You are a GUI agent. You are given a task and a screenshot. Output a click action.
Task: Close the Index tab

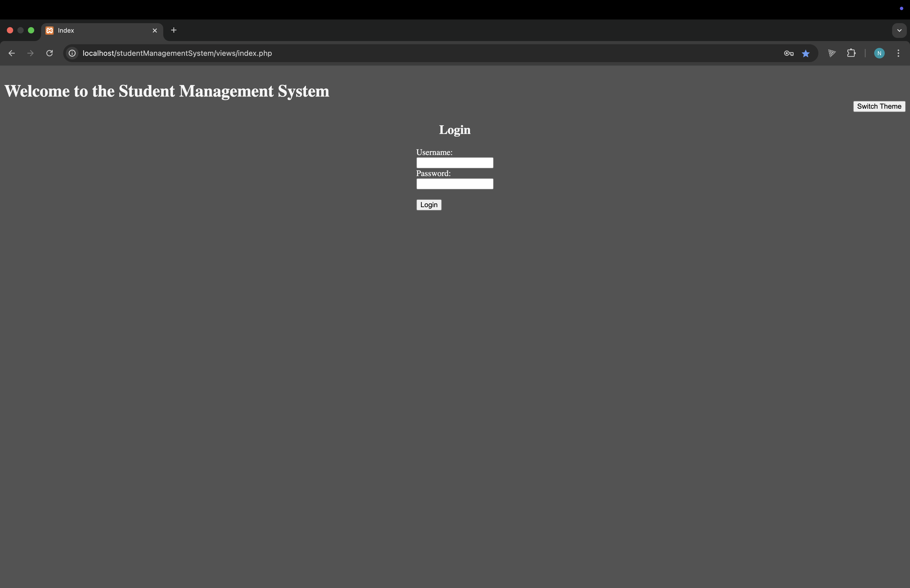pos(155,30)
